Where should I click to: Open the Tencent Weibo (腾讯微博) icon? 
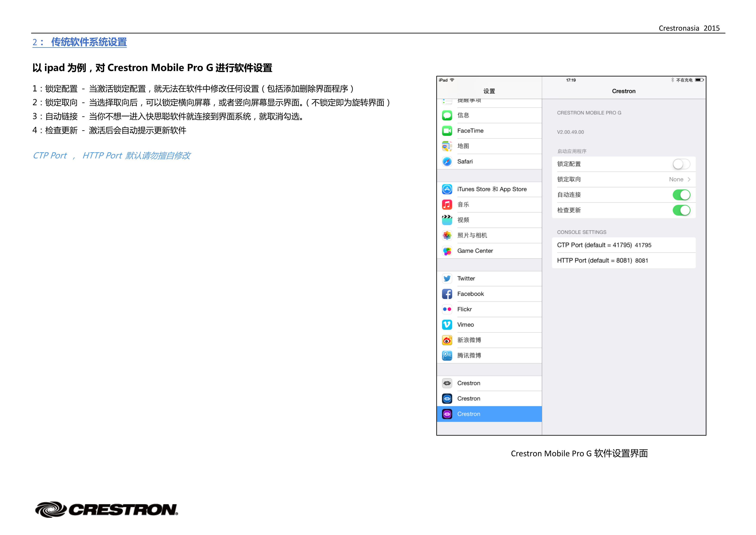tap(447, 356)
